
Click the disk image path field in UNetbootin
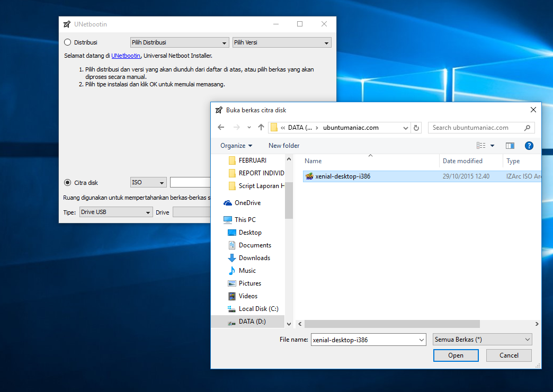coord(190,182)
